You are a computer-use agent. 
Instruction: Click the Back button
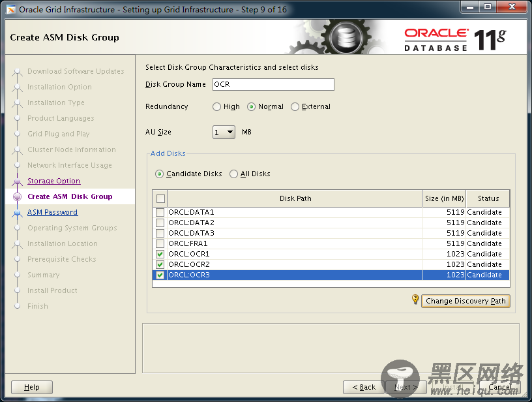point(364,387)
